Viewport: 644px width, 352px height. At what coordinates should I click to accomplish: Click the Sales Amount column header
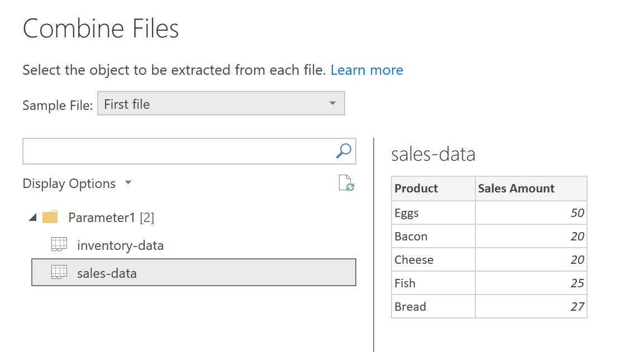pos(516,189)
